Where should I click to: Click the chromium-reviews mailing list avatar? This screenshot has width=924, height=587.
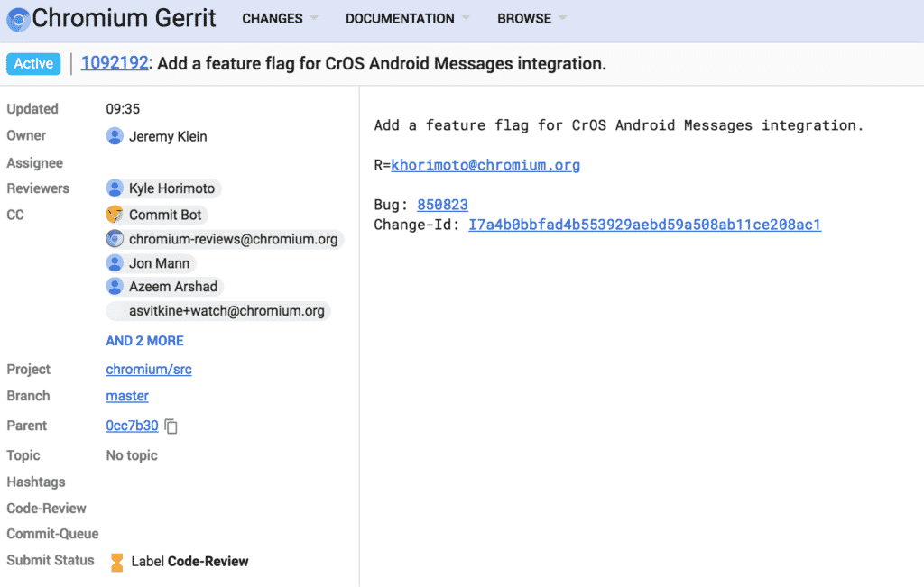click(116, 239)
